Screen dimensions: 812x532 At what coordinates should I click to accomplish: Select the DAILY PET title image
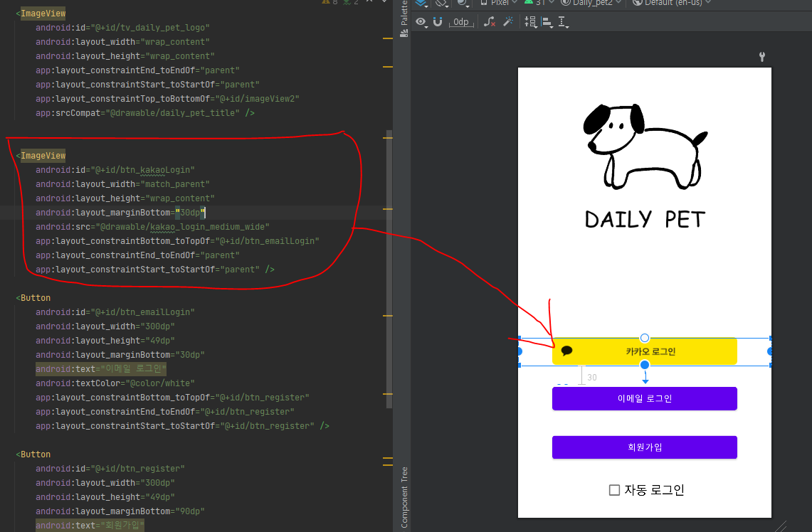click(x=645, y=220)
